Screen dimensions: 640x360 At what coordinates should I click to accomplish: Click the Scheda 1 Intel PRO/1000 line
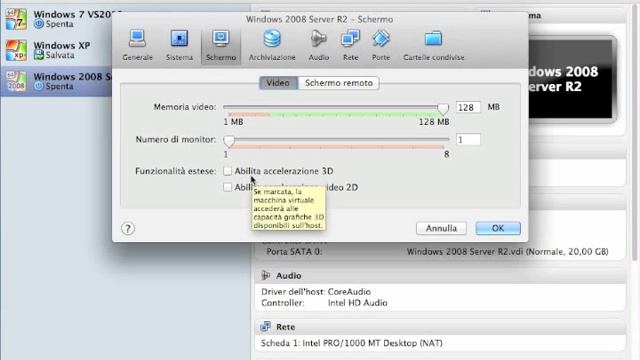352,343
